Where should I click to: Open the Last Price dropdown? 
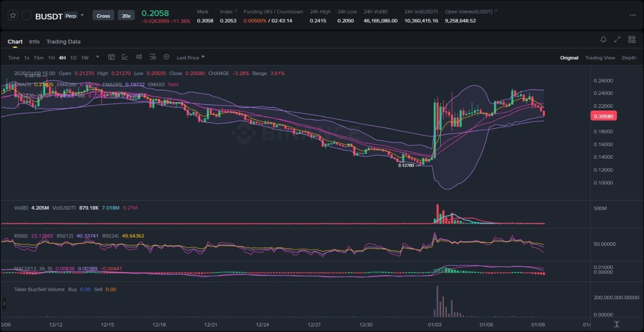[190, 58]
